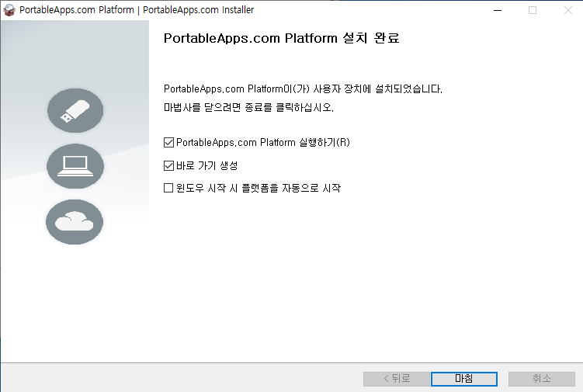Uncheck the 바로 가기 생성 checkbox
The image size is (583, 392).
(x=168, y=165)
